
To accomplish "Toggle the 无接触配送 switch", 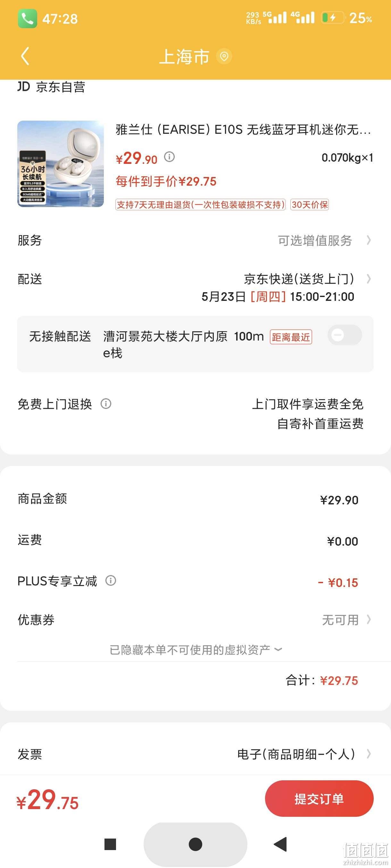I will pyautogui.click(x=345, y=335).
